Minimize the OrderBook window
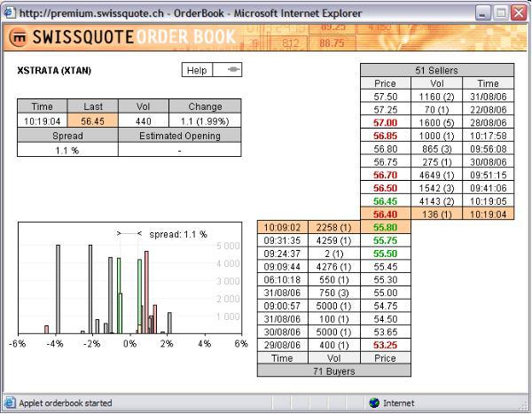 (482, 13)
